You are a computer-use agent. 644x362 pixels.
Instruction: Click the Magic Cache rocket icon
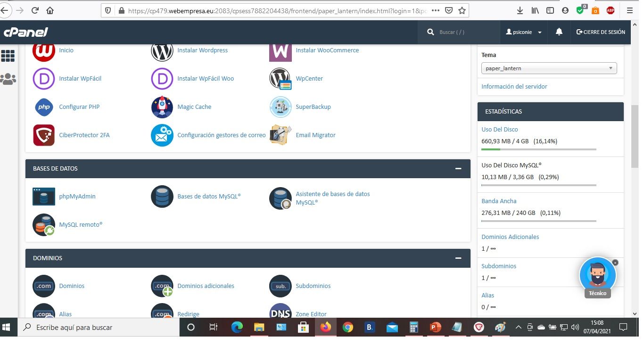[162, 107]
